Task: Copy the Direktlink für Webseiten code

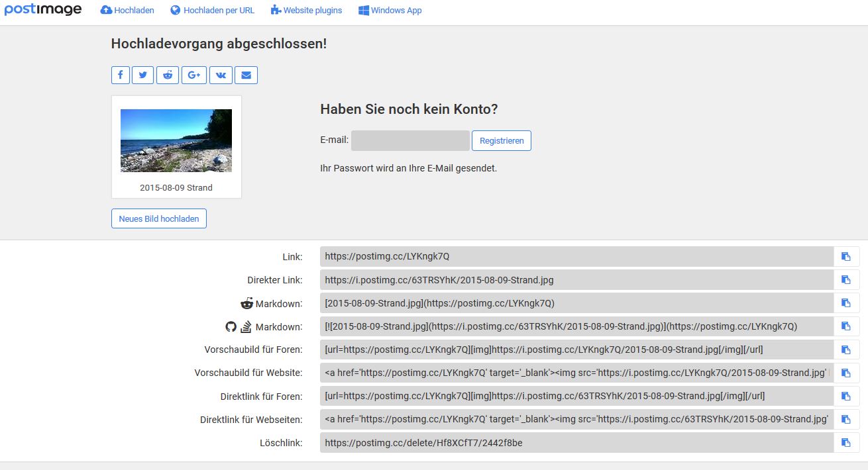Action: coord(845,420)
